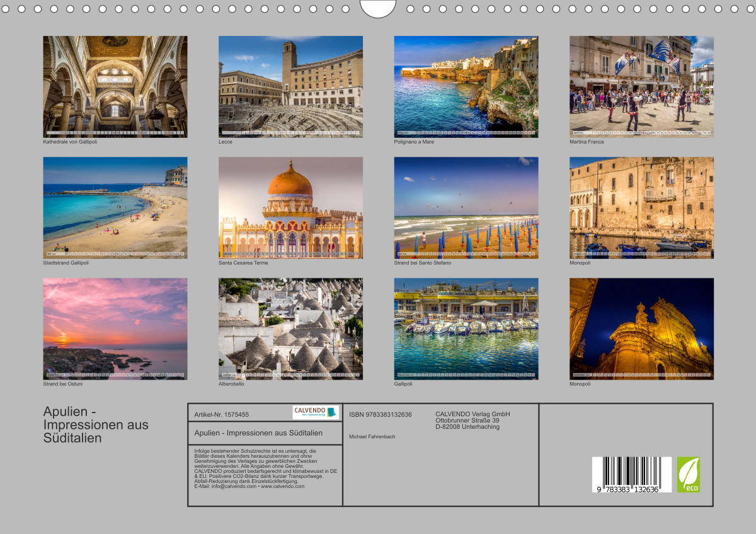Click the CALVENDO logo badge

(316, 412)
